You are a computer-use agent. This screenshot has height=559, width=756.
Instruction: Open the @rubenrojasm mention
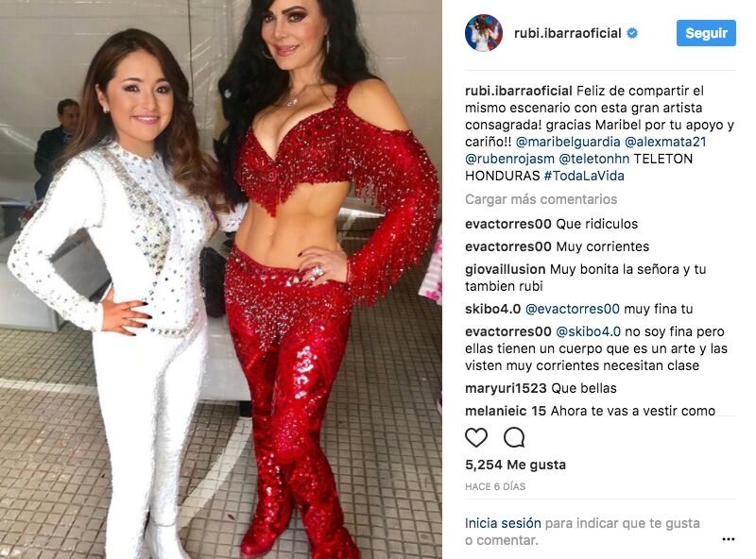[509, 159]
